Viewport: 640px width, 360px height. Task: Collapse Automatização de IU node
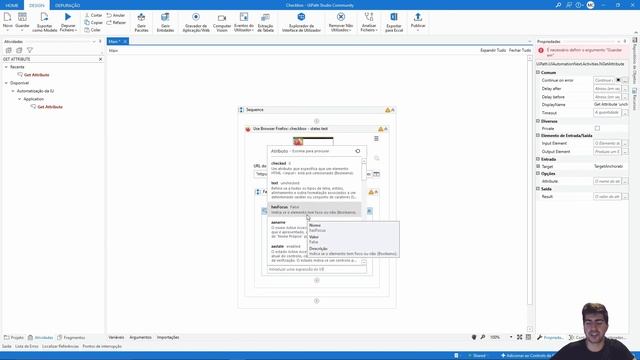click(x=13, y=91)
